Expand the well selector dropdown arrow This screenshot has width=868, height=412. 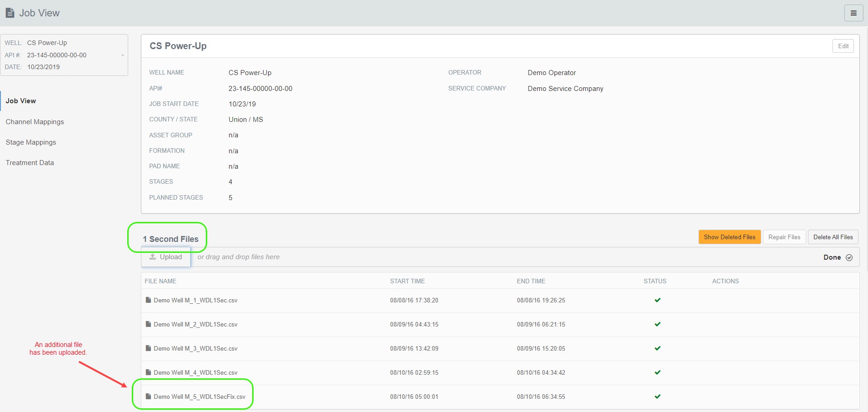click(122, 55)
